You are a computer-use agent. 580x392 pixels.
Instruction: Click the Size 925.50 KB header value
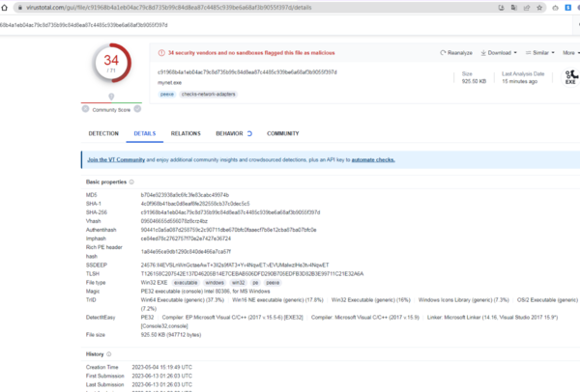[474, 81]
